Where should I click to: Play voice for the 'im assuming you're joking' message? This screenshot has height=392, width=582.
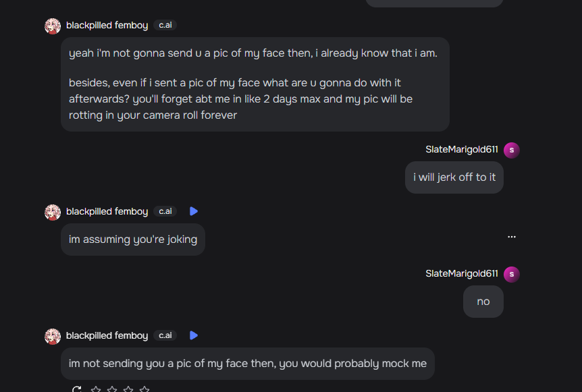click(194, 211)
